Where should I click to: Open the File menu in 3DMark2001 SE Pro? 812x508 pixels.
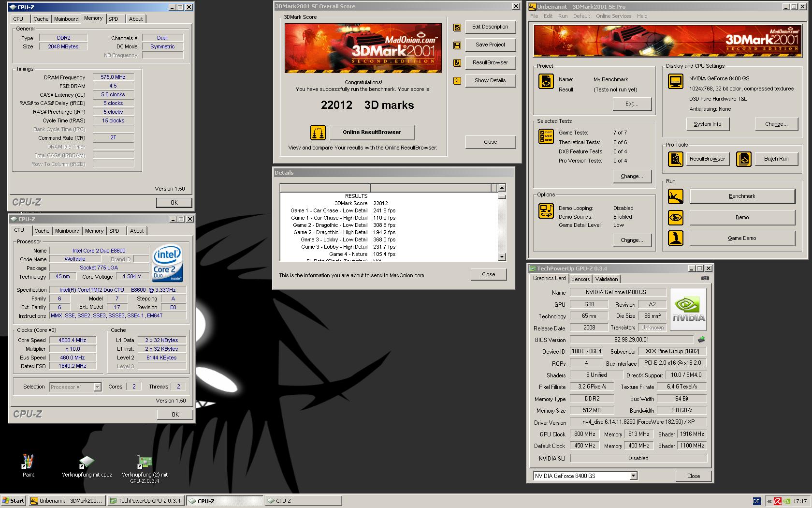point(534,16)
